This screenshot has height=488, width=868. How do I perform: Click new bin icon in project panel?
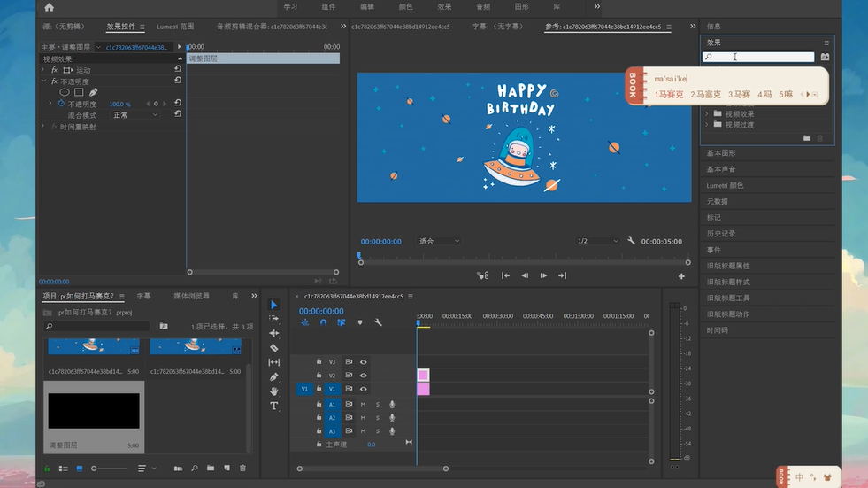point(211,469)
